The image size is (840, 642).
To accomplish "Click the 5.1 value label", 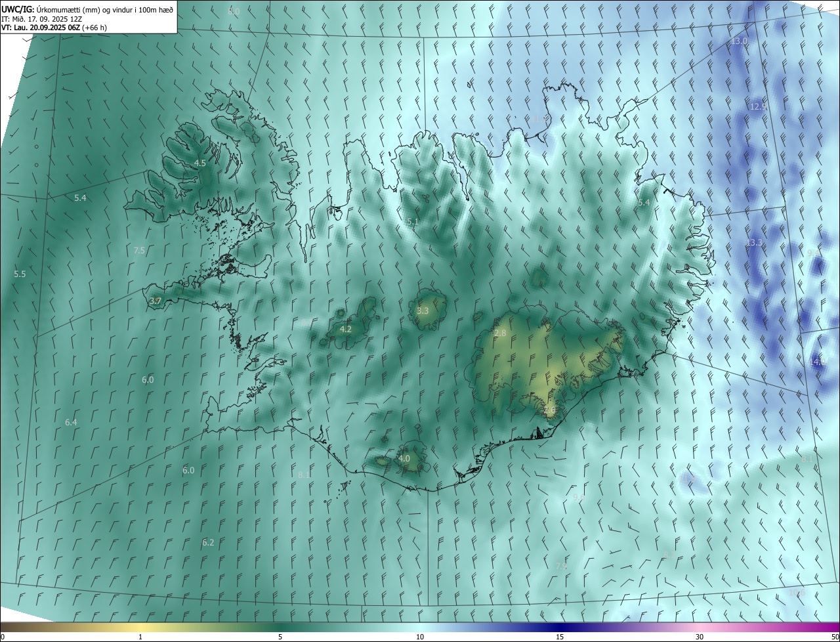I will pos(412,222).
